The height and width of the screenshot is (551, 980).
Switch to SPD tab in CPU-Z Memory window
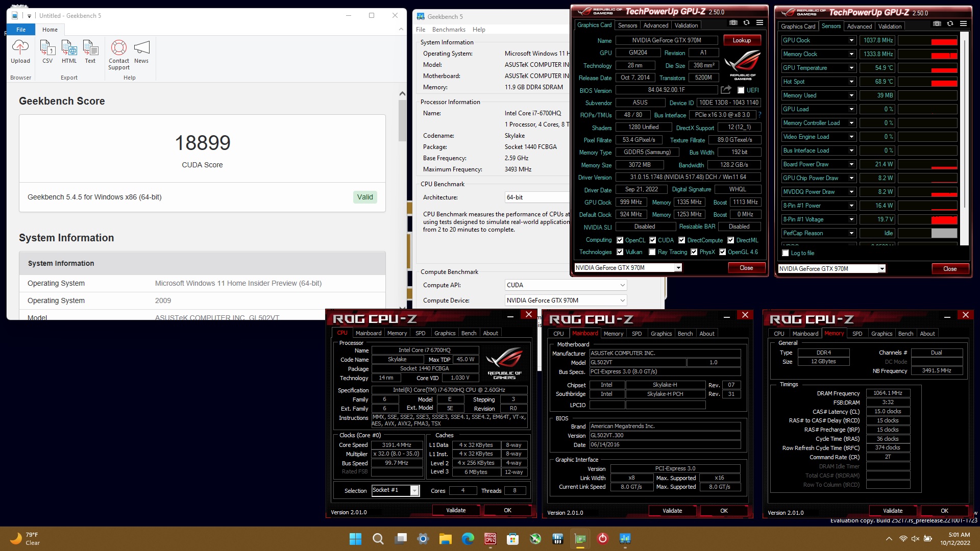857,334
